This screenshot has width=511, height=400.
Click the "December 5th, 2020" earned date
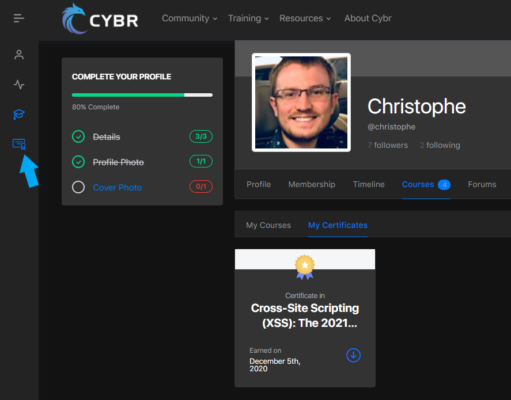[x=275, y=365]
